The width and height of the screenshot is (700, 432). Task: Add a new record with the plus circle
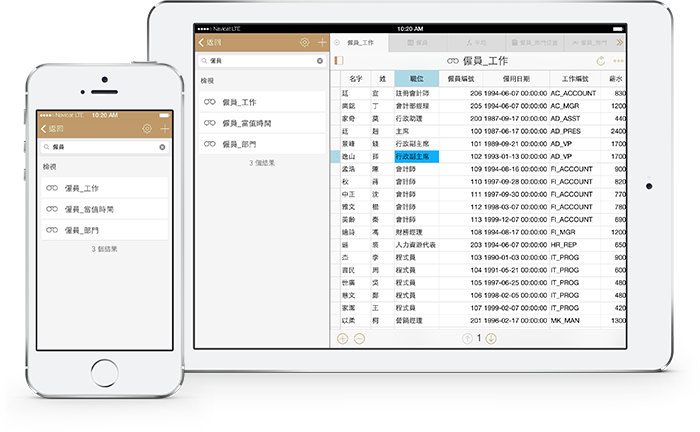[342, 339]
